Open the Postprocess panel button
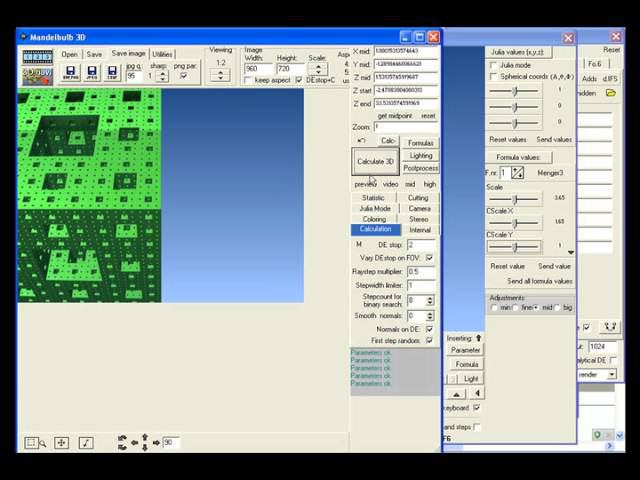This screenshot has height=480, width=640. pos(420,168)
